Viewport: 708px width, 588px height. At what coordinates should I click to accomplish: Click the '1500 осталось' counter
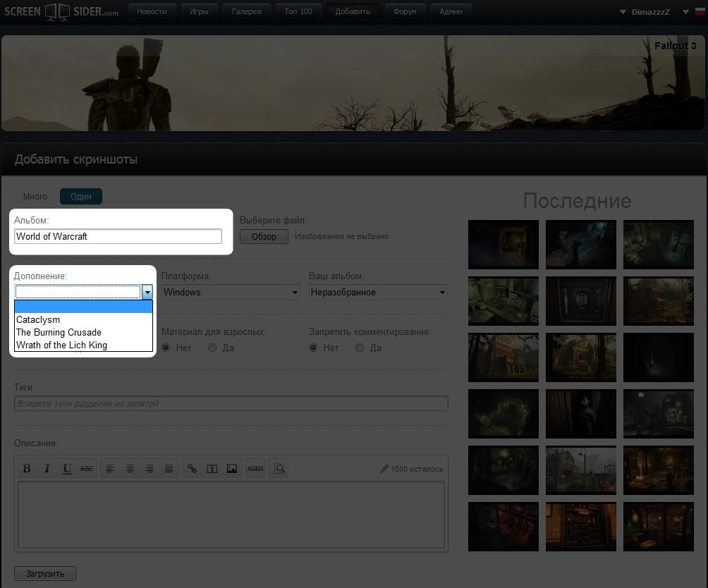click(417, 469)
